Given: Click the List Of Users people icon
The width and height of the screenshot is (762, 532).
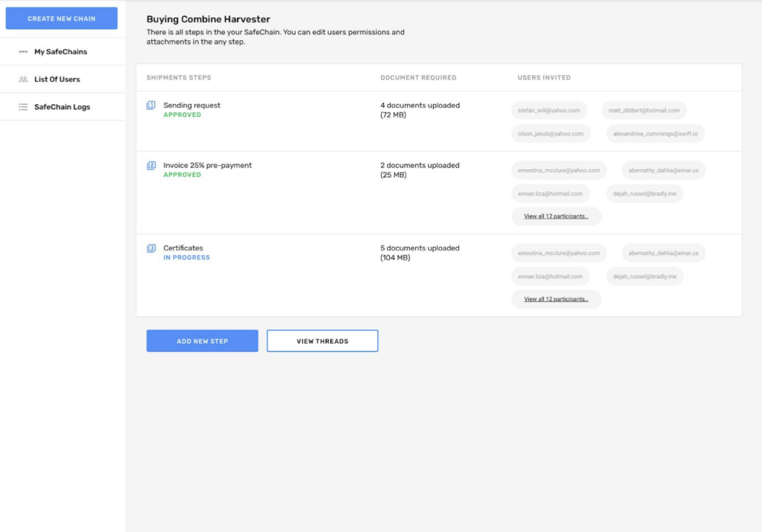Looking at the screenshot, I should [x=22, y=79].
